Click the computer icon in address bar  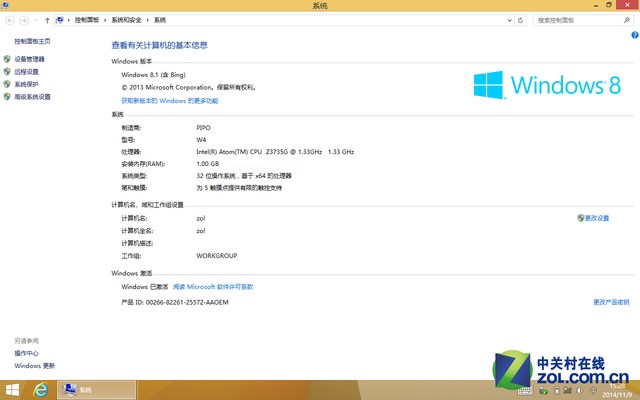(x=60, y=20)
